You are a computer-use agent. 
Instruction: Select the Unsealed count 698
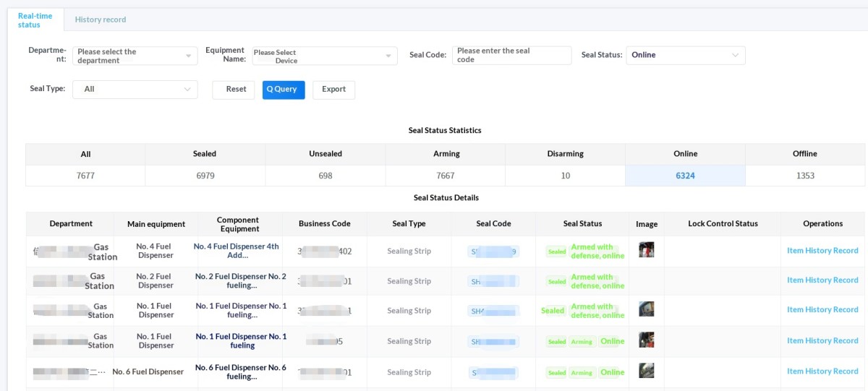click(325, 176)
